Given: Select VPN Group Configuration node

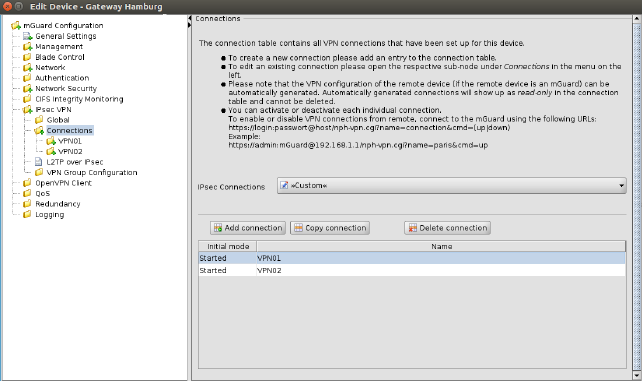Looking at the screenshot, I should point(92,172).
